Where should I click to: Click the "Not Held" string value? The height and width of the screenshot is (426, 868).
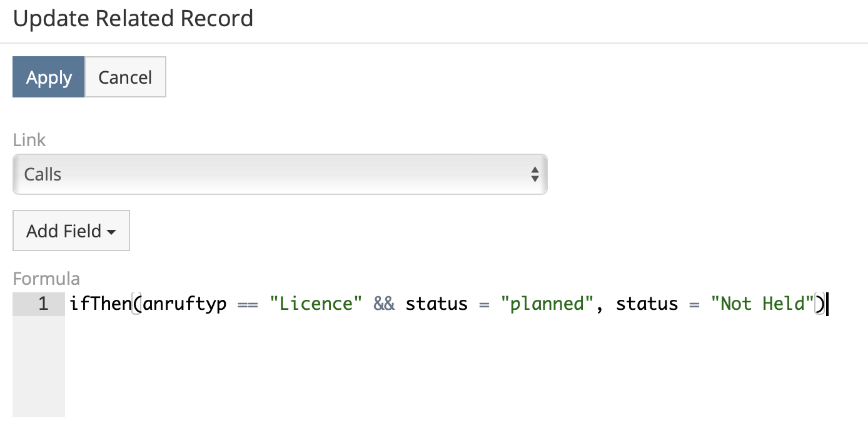coord(762,304)
